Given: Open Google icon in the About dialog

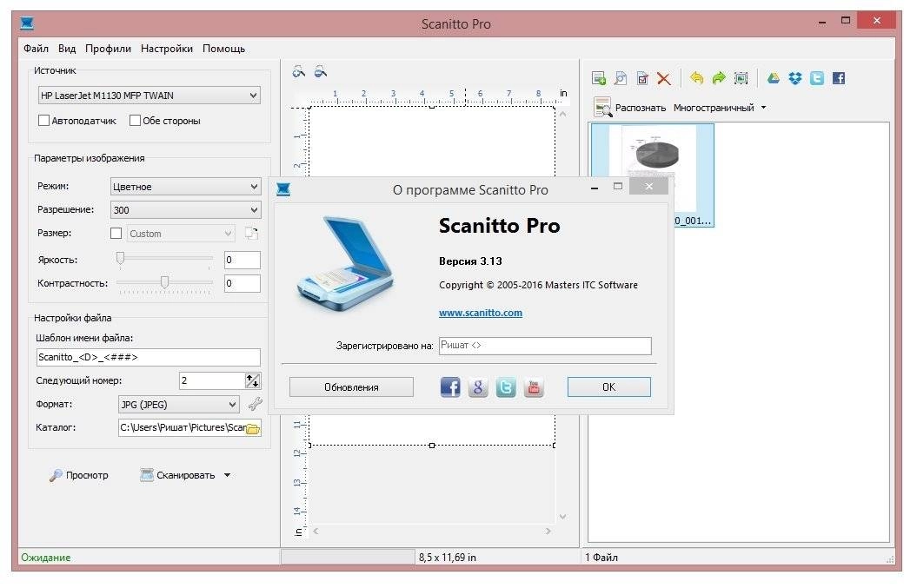Looking at the screenshot, I should 478,387.
